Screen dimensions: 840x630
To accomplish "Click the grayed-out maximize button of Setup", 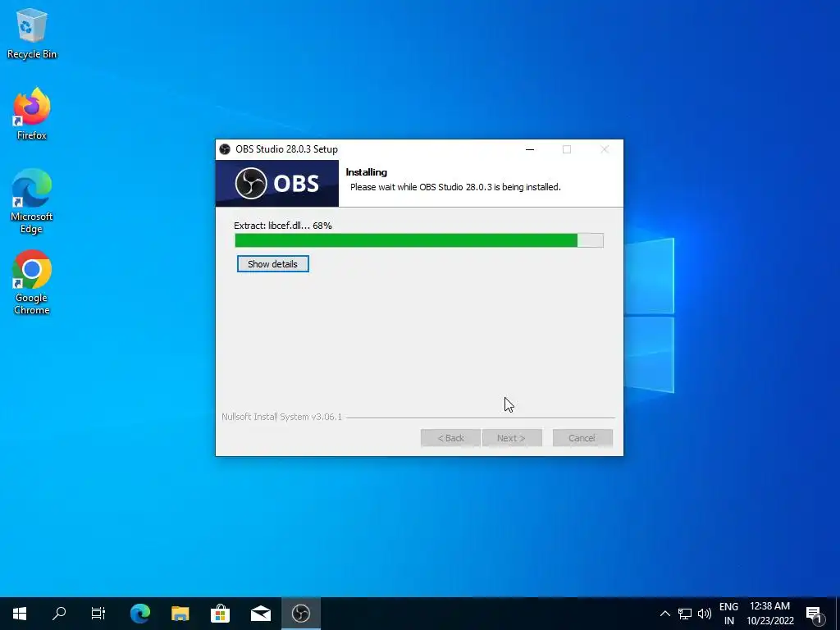I will [x=567, y=149].
